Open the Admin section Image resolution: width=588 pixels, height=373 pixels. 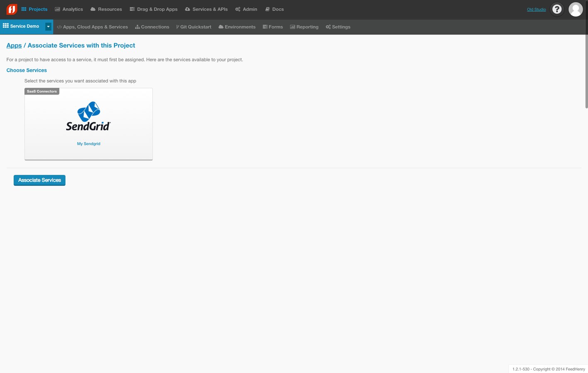tap(246, 9)
